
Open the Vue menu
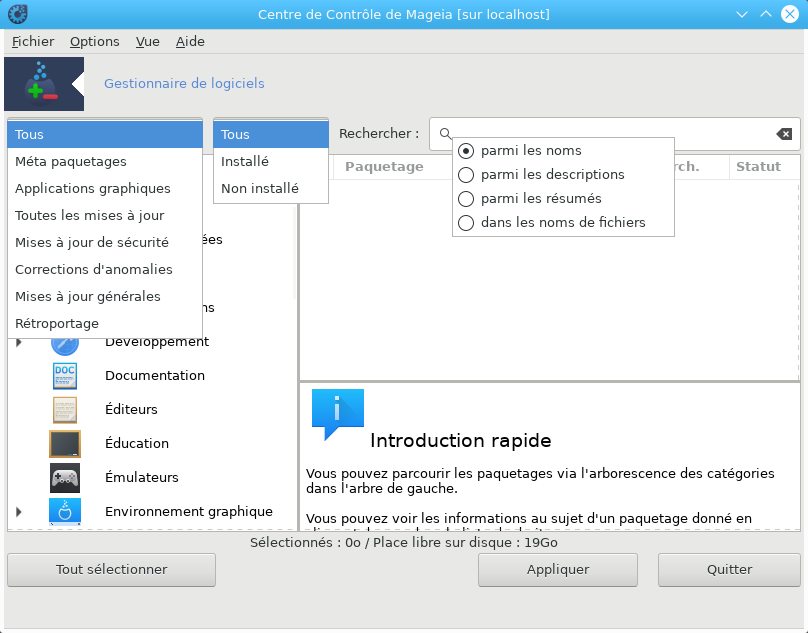148,41
